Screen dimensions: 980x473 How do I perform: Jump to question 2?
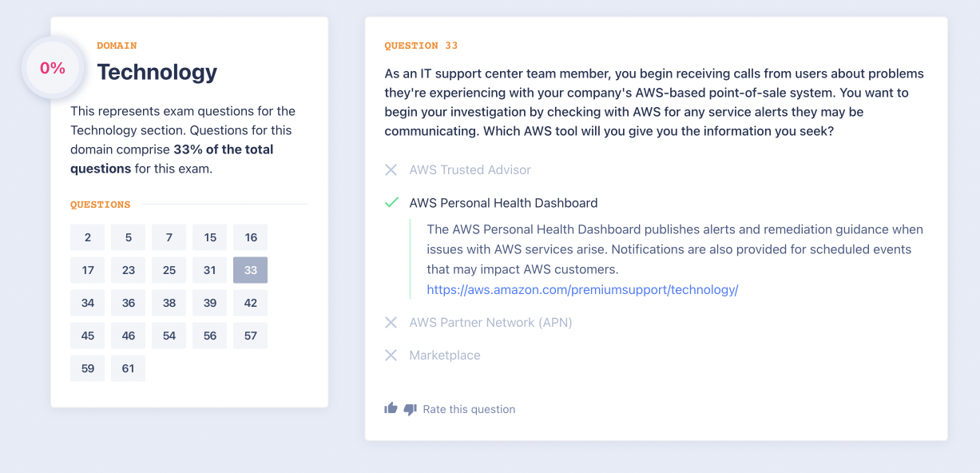[88, 237]
